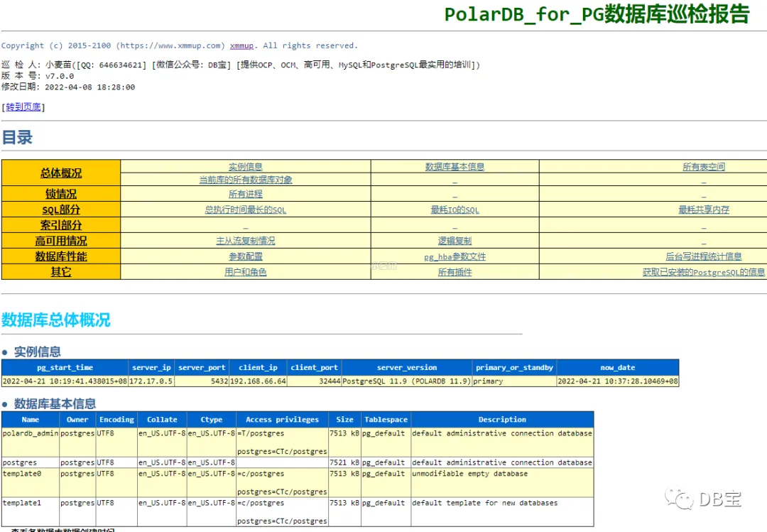The width and height of the screenshot is (767, 532).
Task: Open the 高可用情况 category link
Action: 61,241
